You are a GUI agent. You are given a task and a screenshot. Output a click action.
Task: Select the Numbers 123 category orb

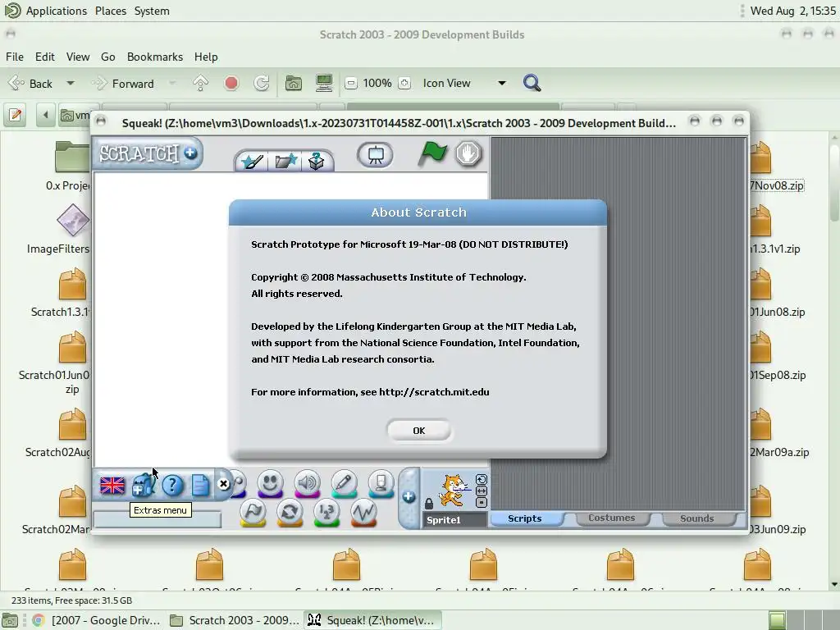point(326,513)
